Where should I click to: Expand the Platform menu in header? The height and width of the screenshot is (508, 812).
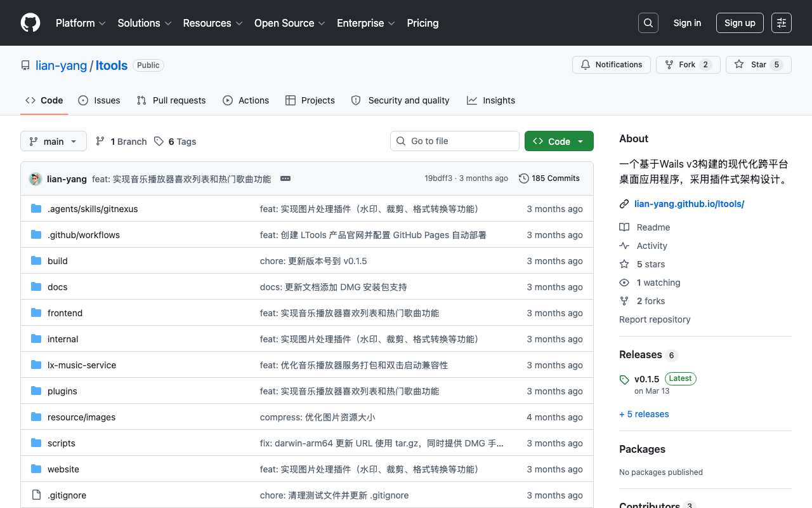(81, 23)
